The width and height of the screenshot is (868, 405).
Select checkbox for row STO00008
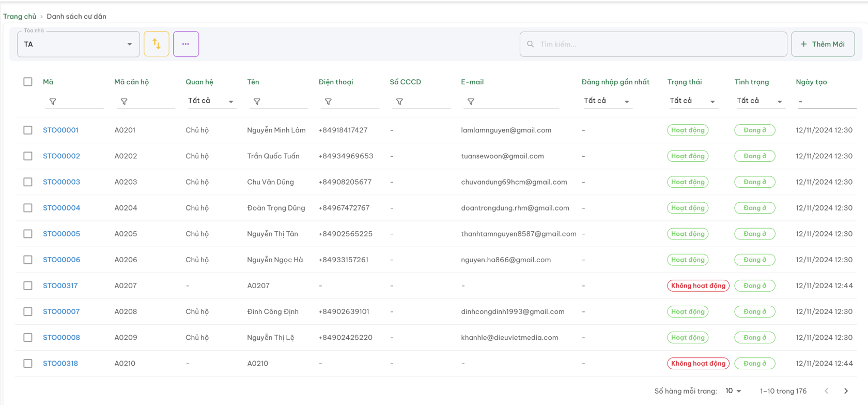[x=28, y=337]
